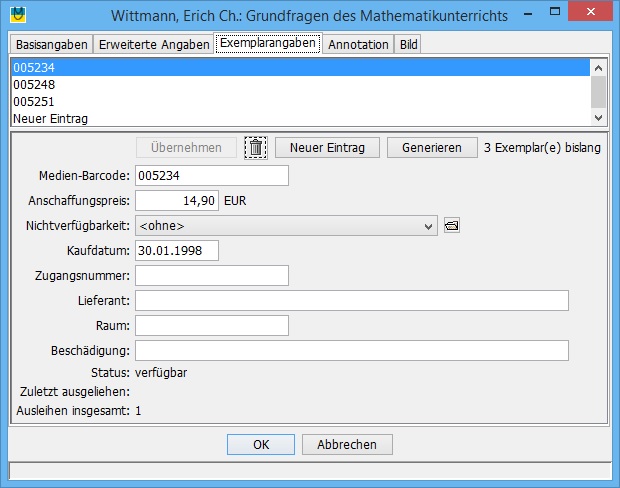Click into the Medien-Barcode field
The image size is (620, 488).
click(211, 176)
